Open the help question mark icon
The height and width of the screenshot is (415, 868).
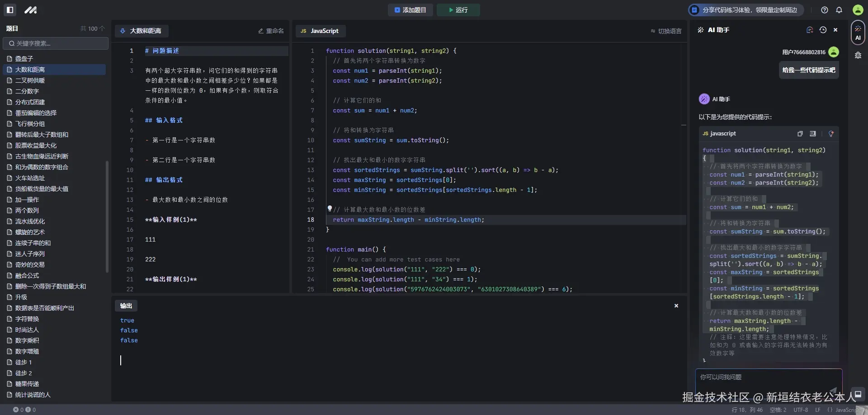[x=825, y=10]
